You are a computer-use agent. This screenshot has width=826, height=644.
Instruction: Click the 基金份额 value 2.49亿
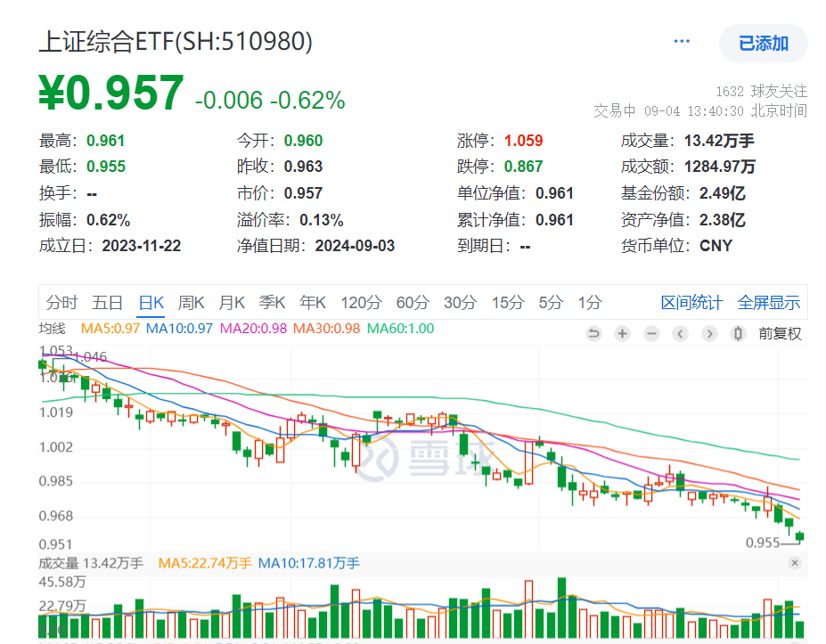[x=723, y=193]
